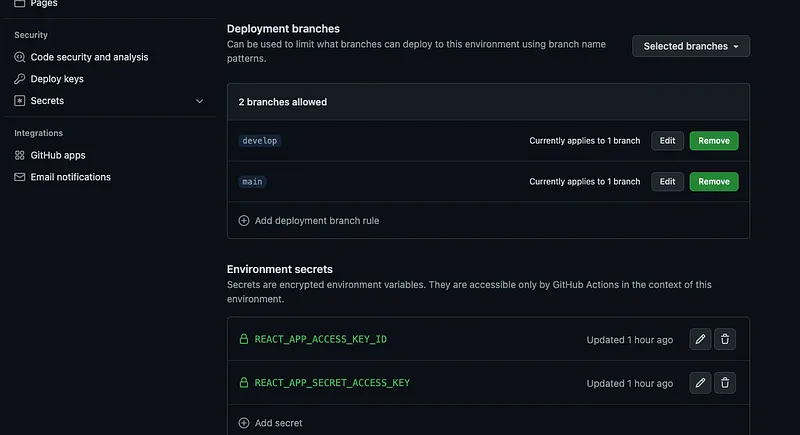
Task: Click the Add secret link
Action: click(278, 423)
